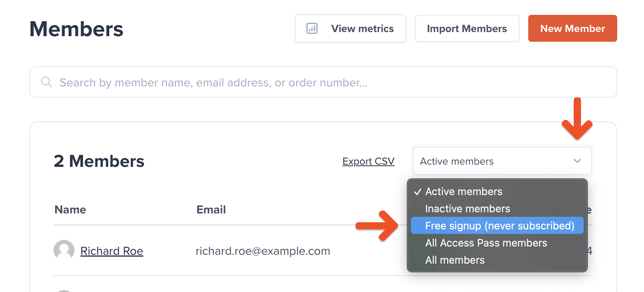Click the Email column header
The width and height of the screenshot is (644, 292).
211,210
